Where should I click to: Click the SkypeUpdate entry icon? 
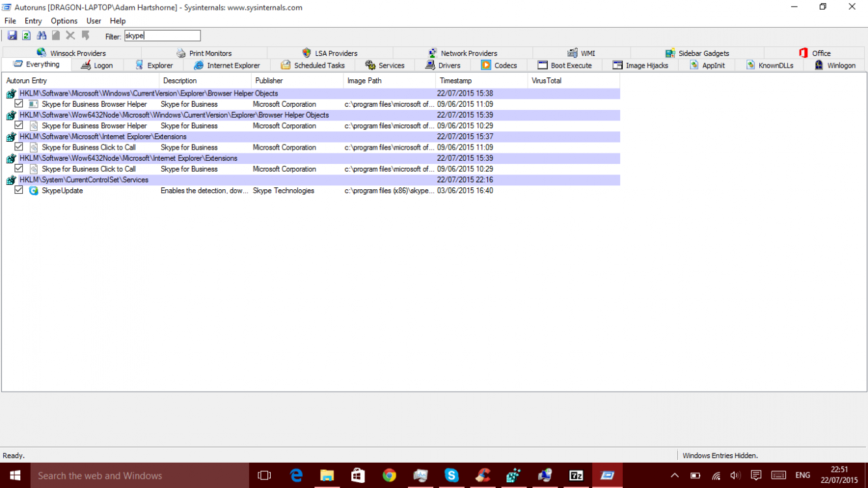34,191
